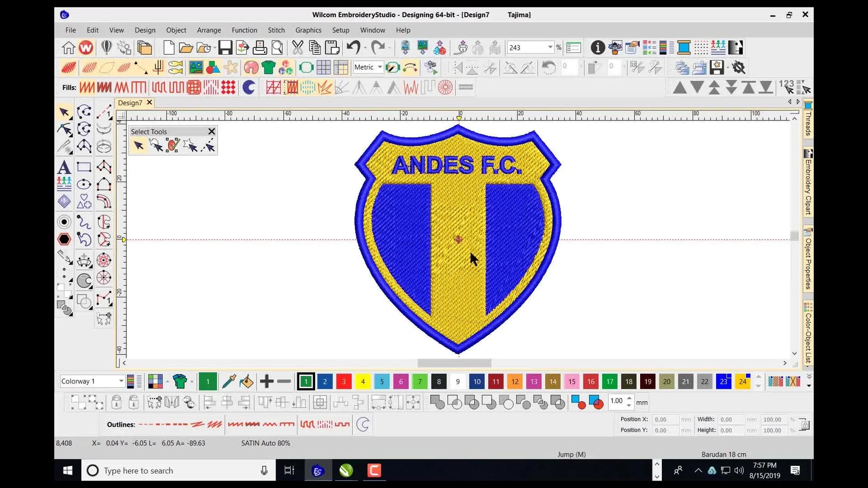Image resolution: width=868 pixels, height=488 pixels.
Task: Toggle the ruler guides icon
Action: (x=342, y=67)
